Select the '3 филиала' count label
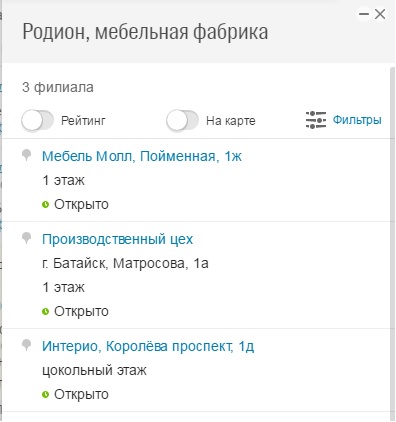 coord(58,87)
